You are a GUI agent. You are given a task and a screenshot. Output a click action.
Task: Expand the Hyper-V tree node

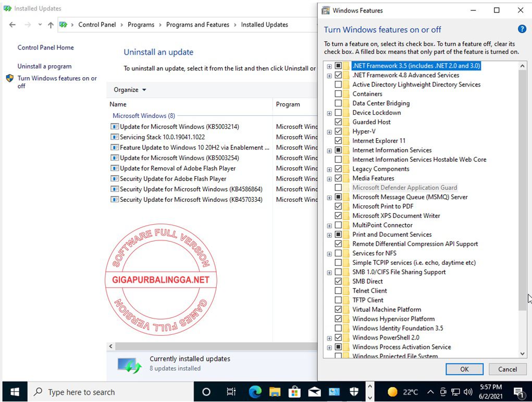[329, 132]
